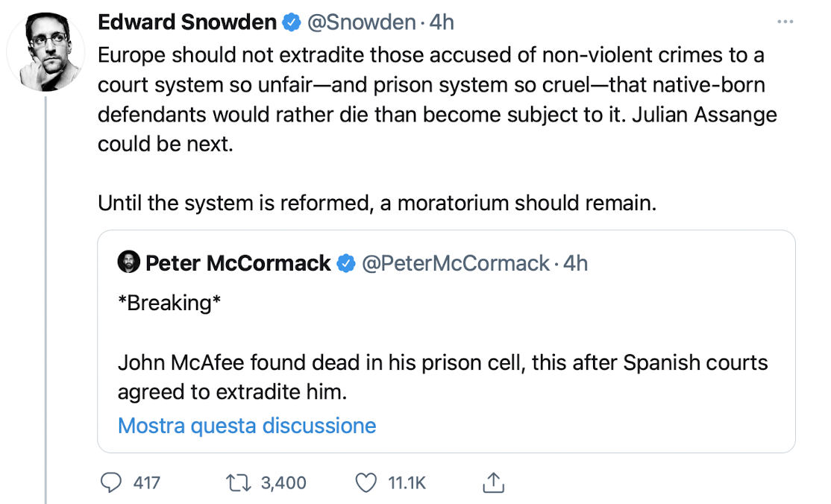Open the share tweet icon
This screenshot has height=504, width=831.
click(493, 482)
